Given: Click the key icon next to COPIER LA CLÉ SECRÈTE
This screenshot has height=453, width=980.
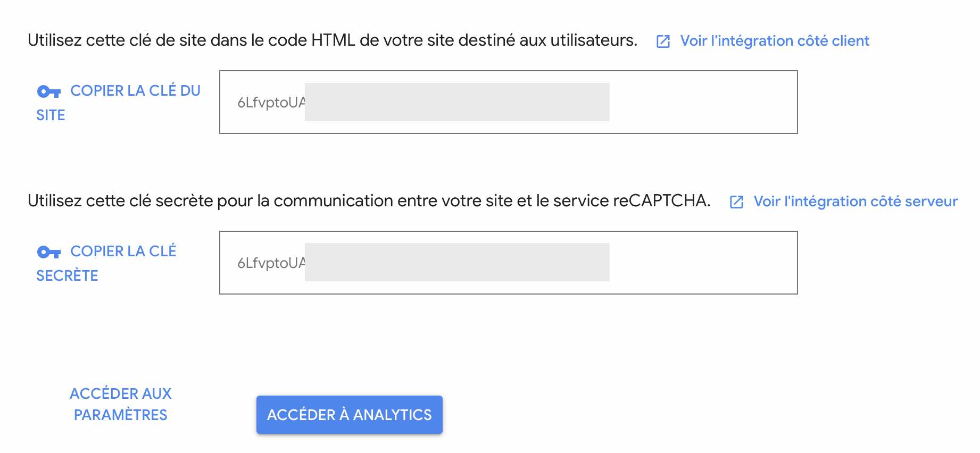Looking at the screenshot, I should pos(48,251).
